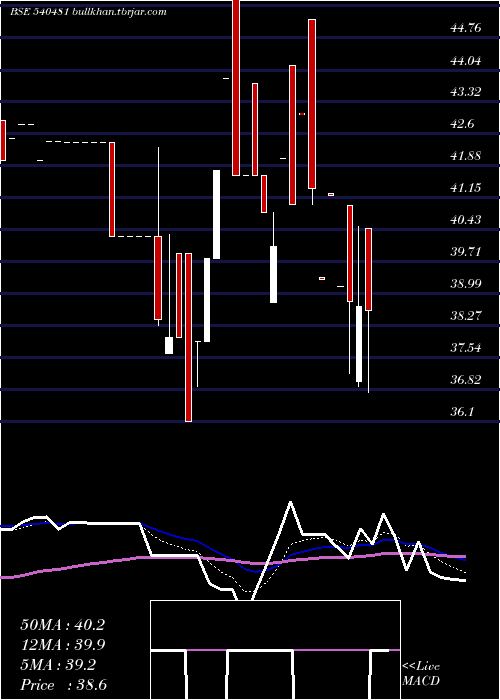This screenshot has height=700, width=500.
Task: Click the 41.88 price axis label
Action: pos(466,156)
